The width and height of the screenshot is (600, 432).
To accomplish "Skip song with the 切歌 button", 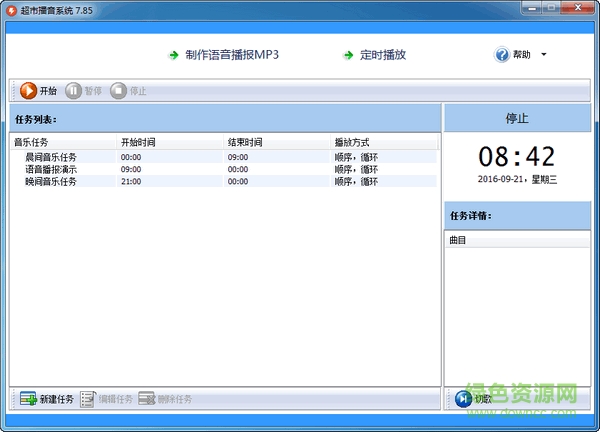I will point(473,399).
